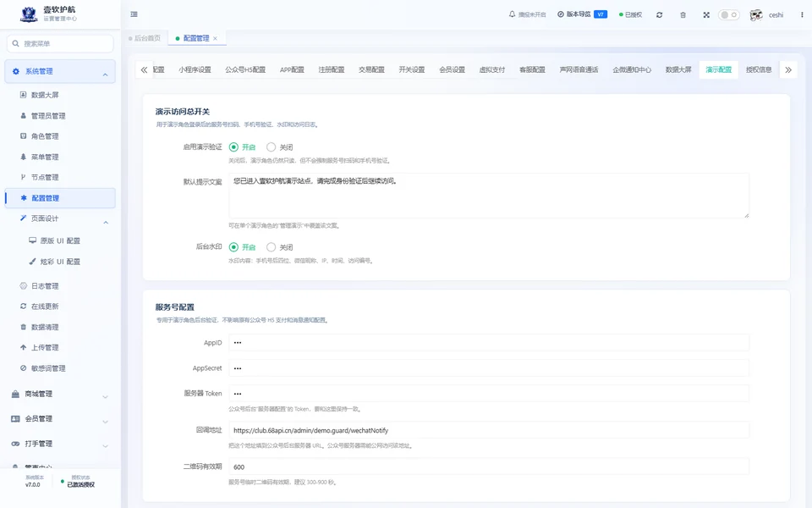Click the 节点管理 branch icon
812x508 pixels.
(23, 177)
